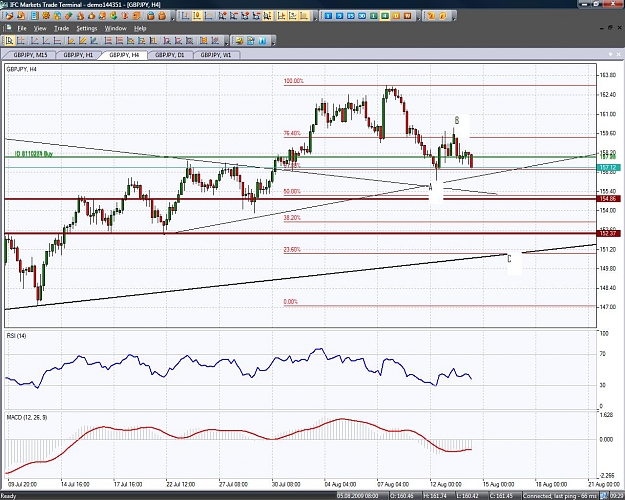This screenshot has height=500, width=625.
Task: Click the first chart zoom icon
Action: (x=221, y=16)
